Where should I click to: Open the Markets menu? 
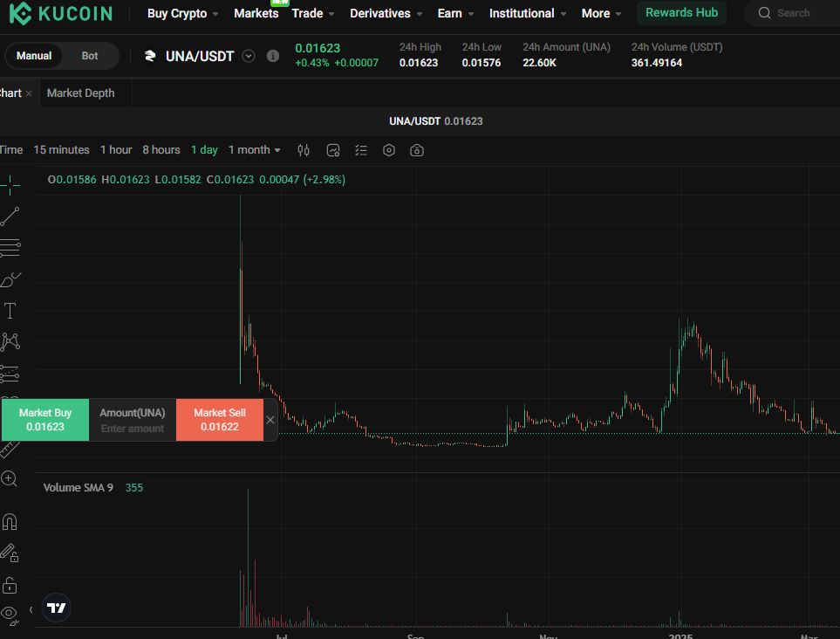click(x=256, y=13)
